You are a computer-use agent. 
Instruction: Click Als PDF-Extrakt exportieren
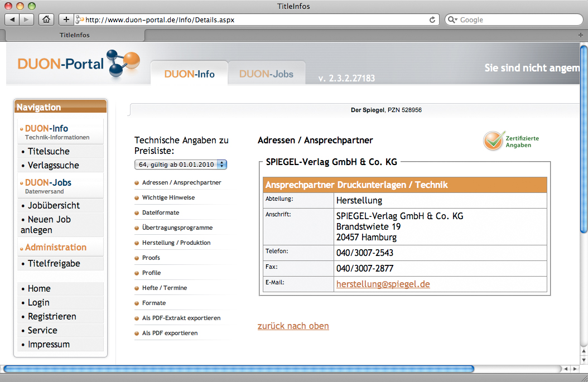tap(181, 318)
